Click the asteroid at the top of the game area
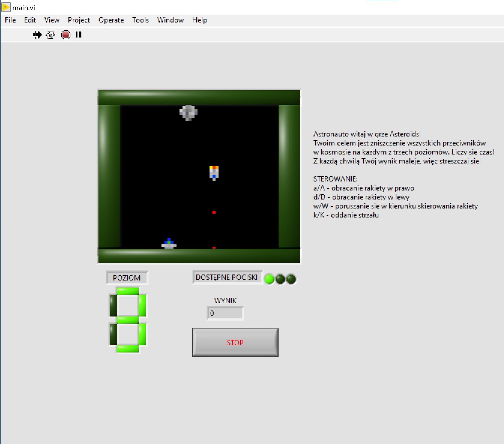This screenshot has height=444, width=504. (189, 112)
